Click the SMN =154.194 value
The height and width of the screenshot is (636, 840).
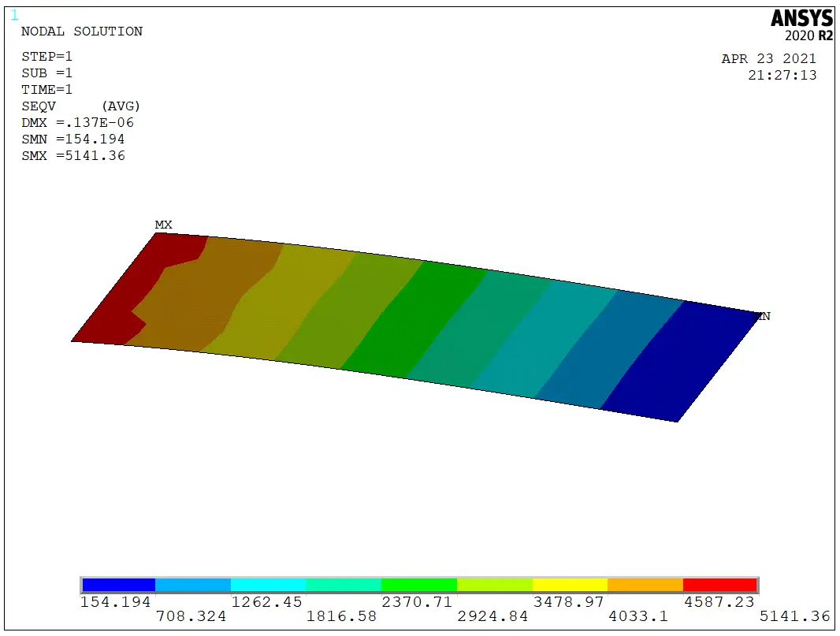click(x=72, y=139)
